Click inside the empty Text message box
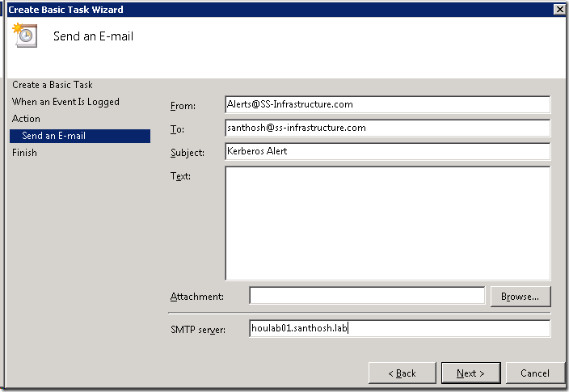The width and height of the screenshot is (569, 392). tap(387, 223)
